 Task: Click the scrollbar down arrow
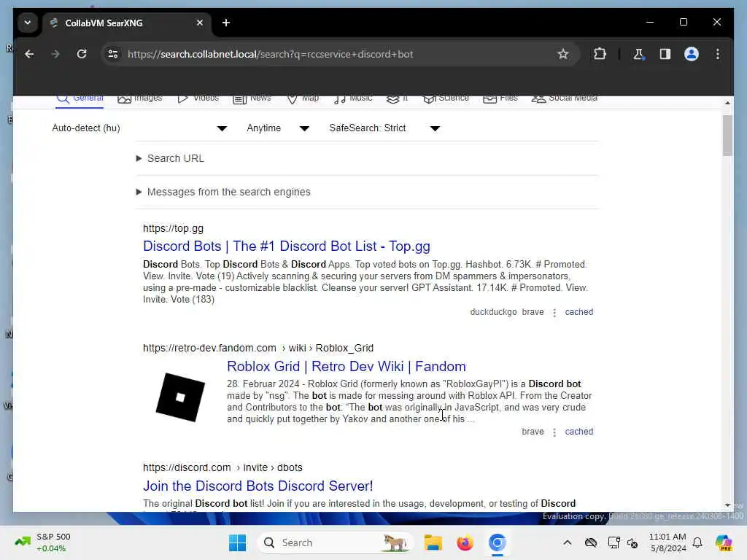(727, 505)
